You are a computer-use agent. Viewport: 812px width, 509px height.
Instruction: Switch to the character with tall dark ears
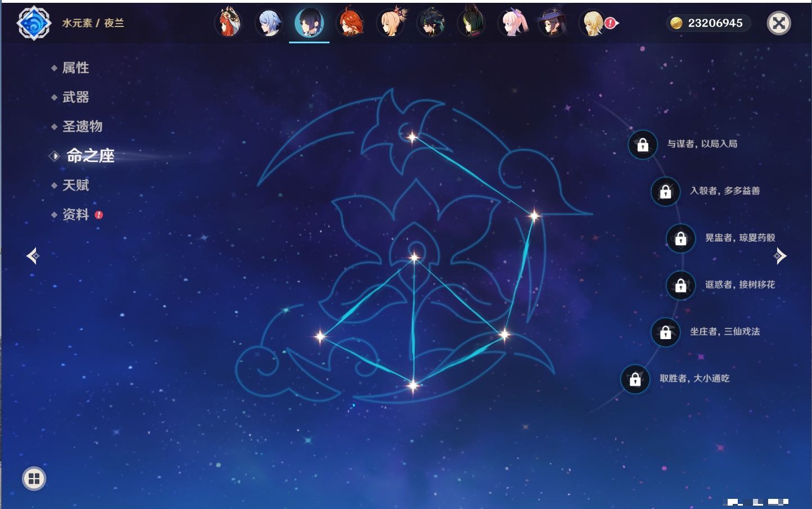coord(472,23)
